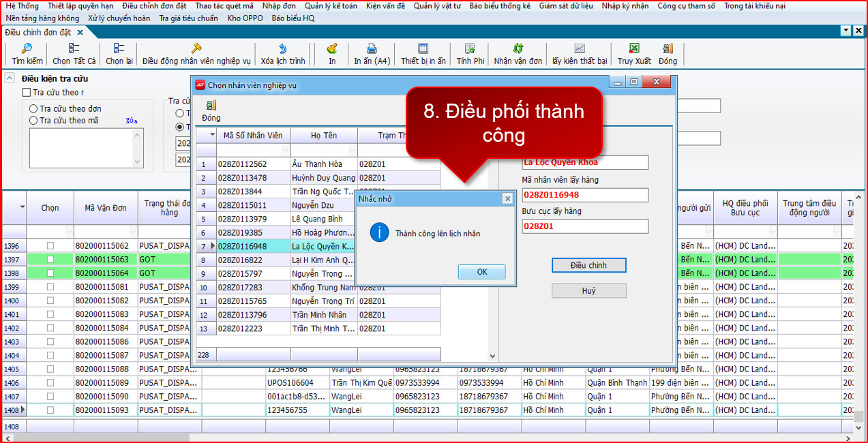Tick the Chọn checkbox of row 1397
Image resolution: width=868 pixels, height=443 pixels.
click(x=50, y=259)
